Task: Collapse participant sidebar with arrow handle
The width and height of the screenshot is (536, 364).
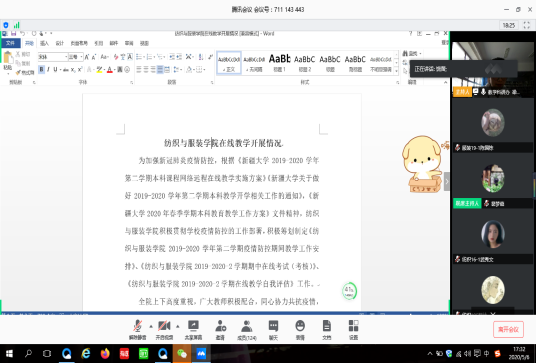Action: [x=446, y=181]
